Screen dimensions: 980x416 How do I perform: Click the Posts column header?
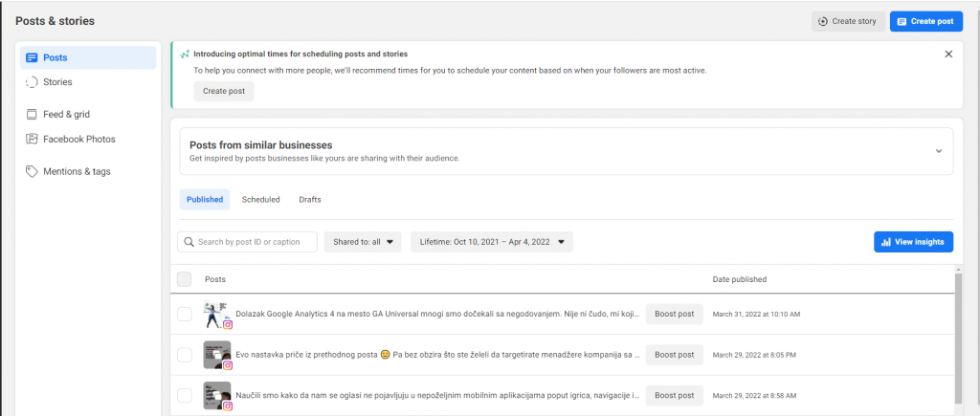pyautogui.click(x=215, y=279)
